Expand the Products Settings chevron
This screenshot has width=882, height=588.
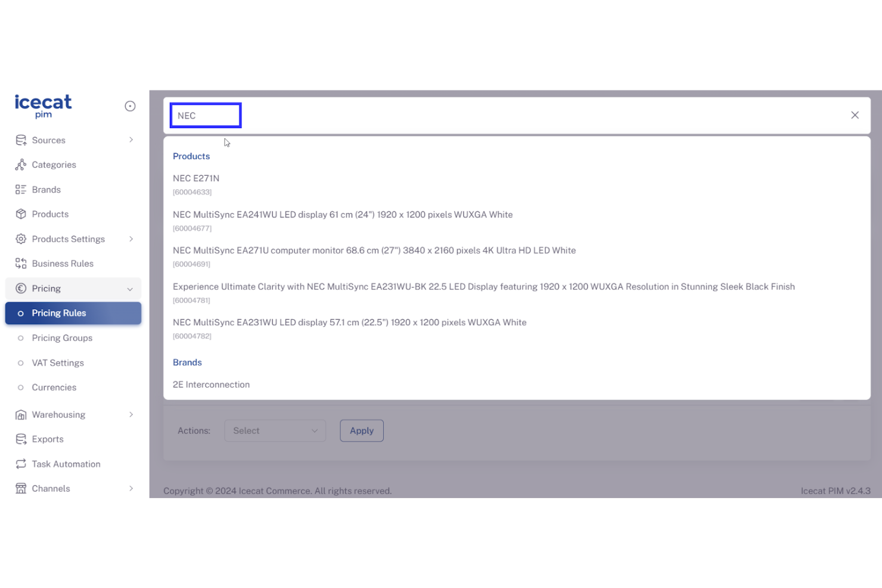tap(131, 239)
